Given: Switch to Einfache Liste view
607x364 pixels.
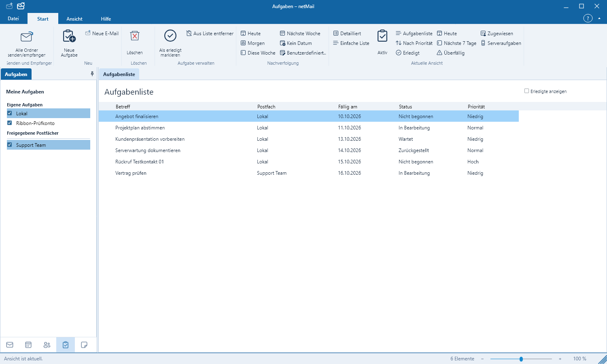Looking at the screenshot, I should 351,43.
